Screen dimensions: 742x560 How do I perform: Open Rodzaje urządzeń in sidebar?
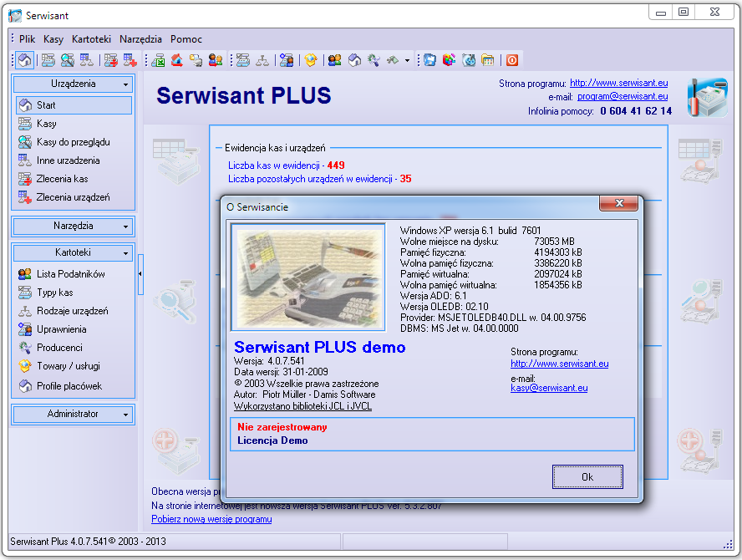pyautogui.click(x=74, y=311)
